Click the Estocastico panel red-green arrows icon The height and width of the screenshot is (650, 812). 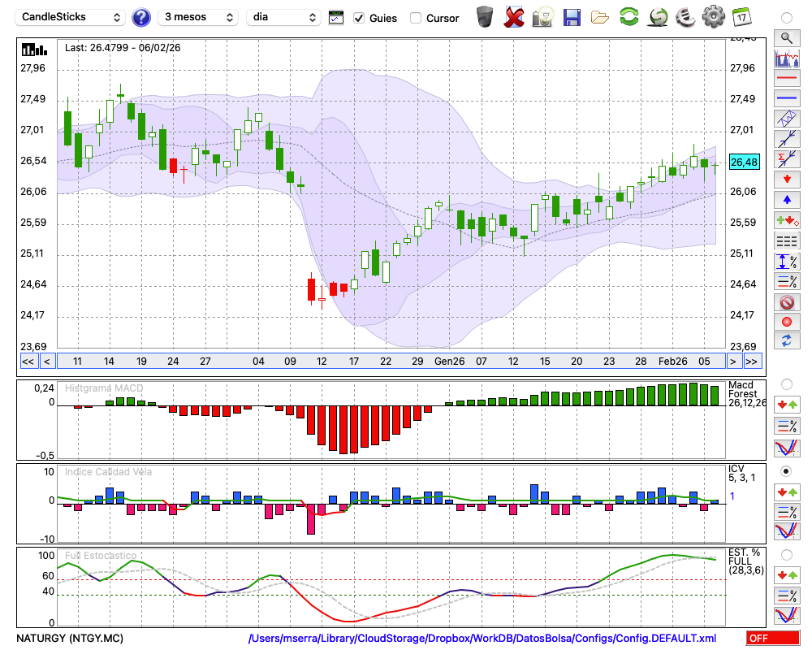click(x=787, y=574)
